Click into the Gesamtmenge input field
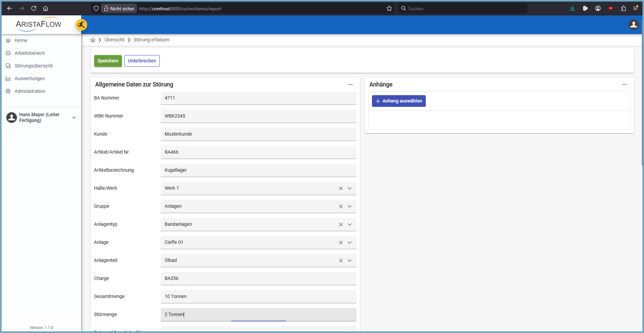The height and width of the screenshot is (333, 644). point(258,296)
